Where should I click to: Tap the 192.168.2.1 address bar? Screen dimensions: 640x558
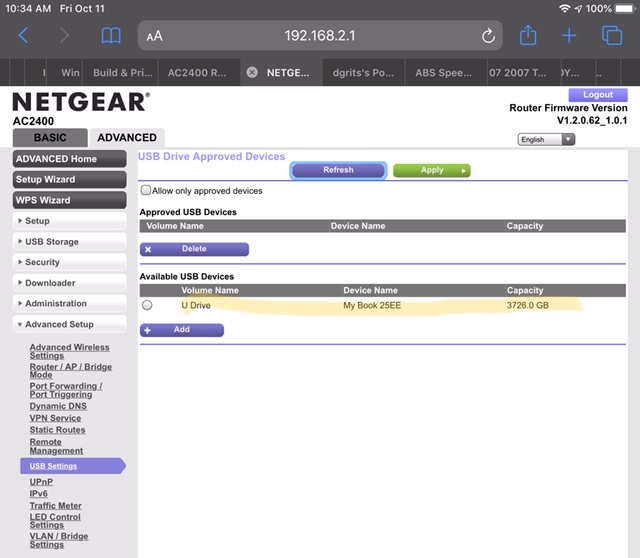pyautogui.click(x=320, y=36)
